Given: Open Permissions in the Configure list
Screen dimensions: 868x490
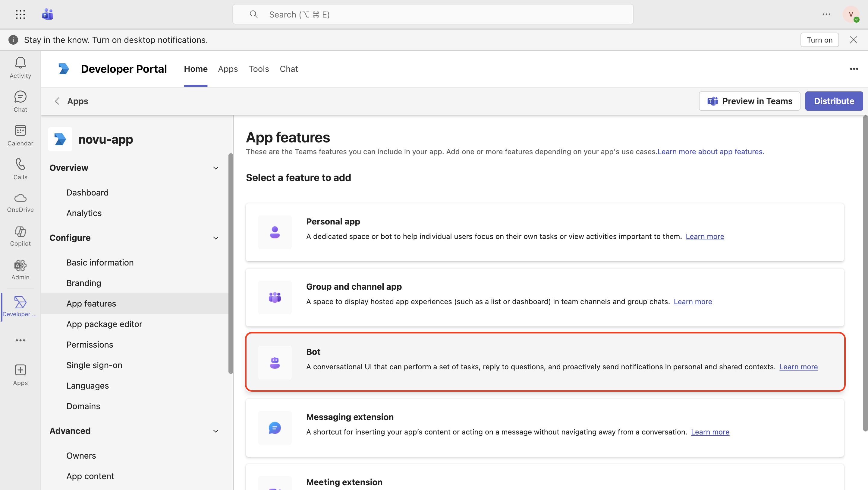Looking at the screenshot, I should tap(90, 344).
